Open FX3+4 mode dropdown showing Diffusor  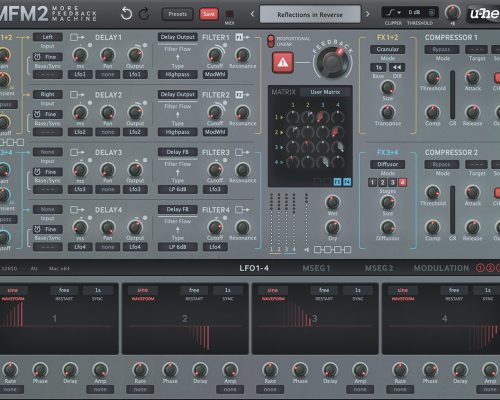click(x=388, y=164)
